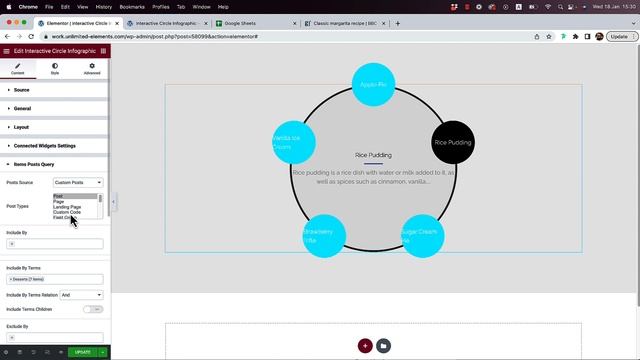Expand the General section
640x360 pixels.
coord(55,109)
